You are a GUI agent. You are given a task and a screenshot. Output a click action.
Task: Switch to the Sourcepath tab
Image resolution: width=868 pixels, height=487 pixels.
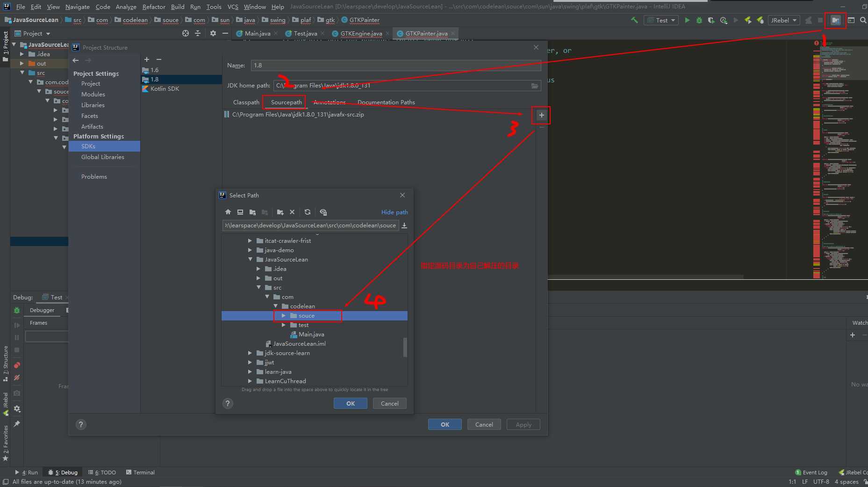pyautogui.click(x=286, y=102)
